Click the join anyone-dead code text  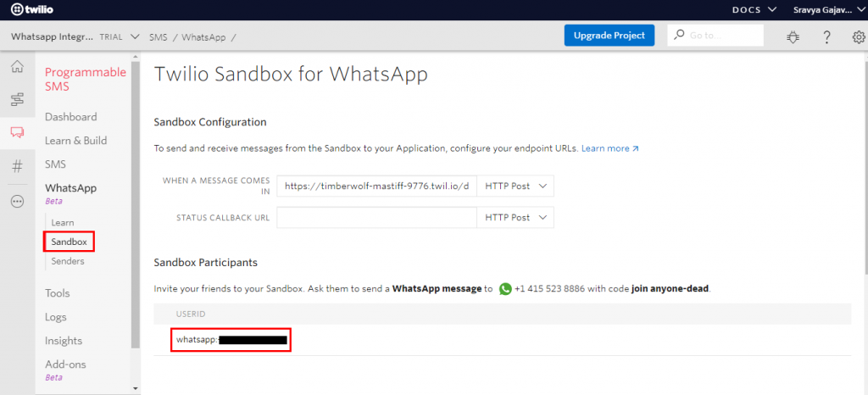point(670,289)
